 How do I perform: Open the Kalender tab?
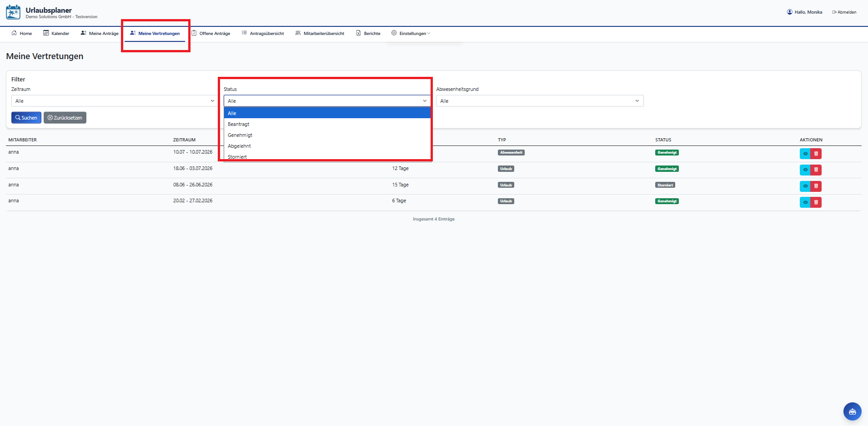click(x=56, y=33)
